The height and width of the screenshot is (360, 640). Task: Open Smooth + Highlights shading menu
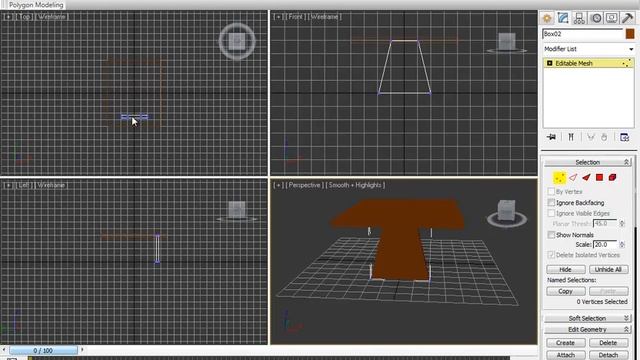[355, 185]
